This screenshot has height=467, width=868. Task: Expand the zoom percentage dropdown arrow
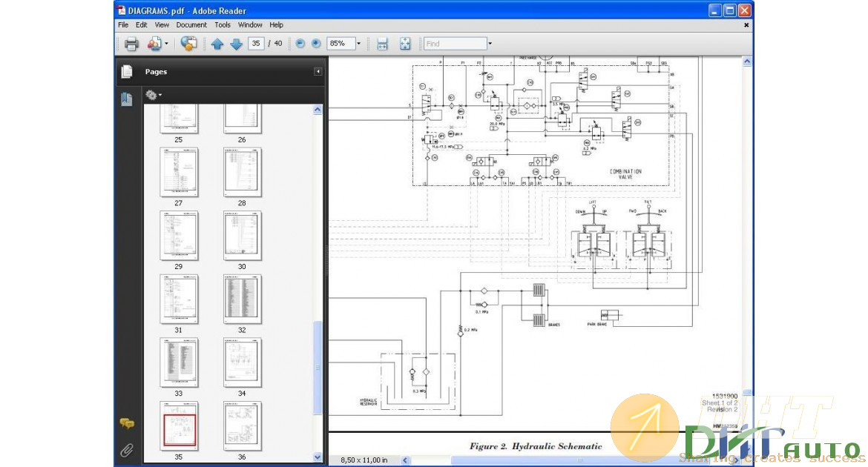(x=359, y=43)
